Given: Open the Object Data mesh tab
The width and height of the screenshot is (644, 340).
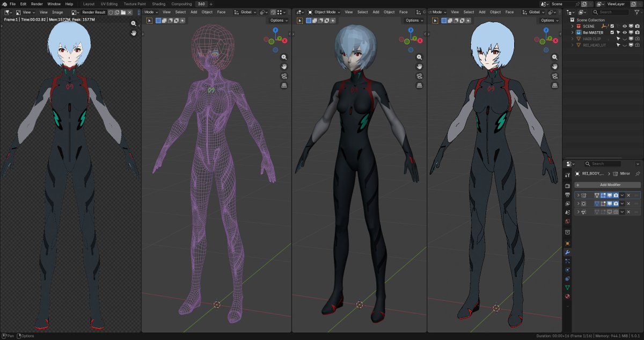Looking at the screenshot, I should tap(567, 287).
